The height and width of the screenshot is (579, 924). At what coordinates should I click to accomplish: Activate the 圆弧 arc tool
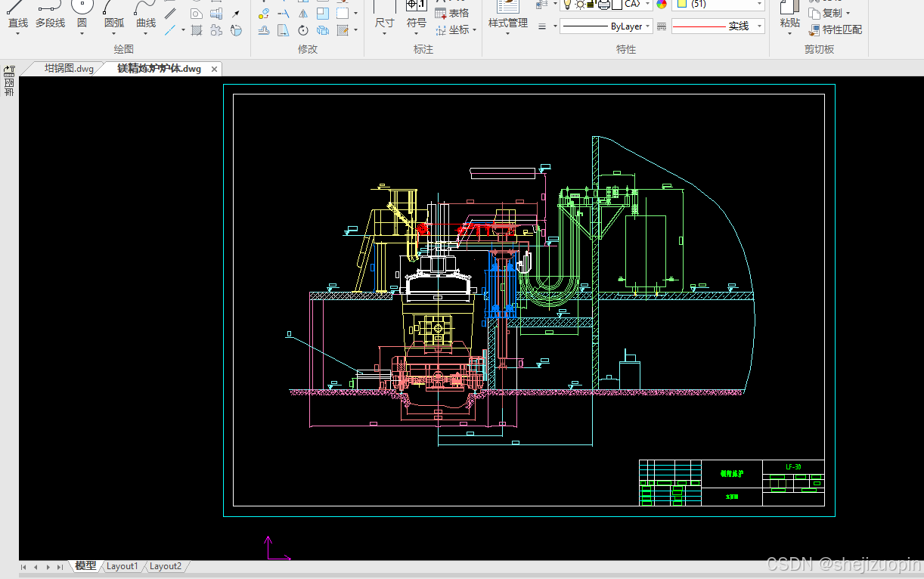point(114,16)
